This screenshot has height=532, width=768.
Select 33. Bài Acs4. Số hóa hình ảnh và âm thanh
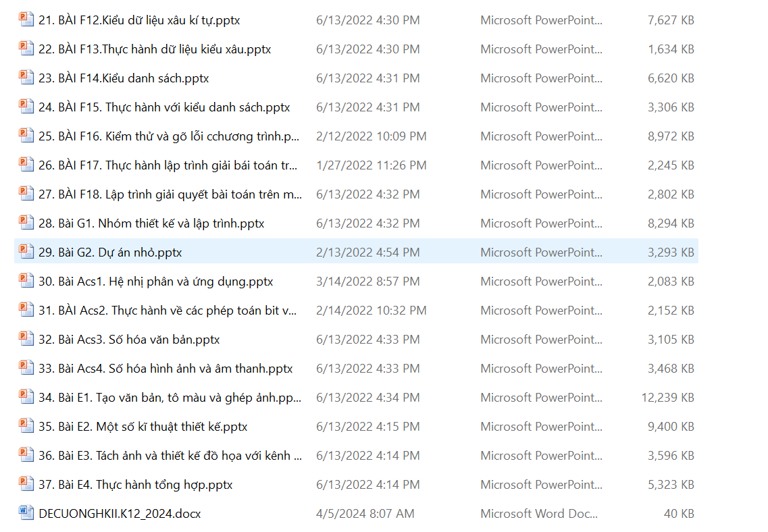click(165, 369)
